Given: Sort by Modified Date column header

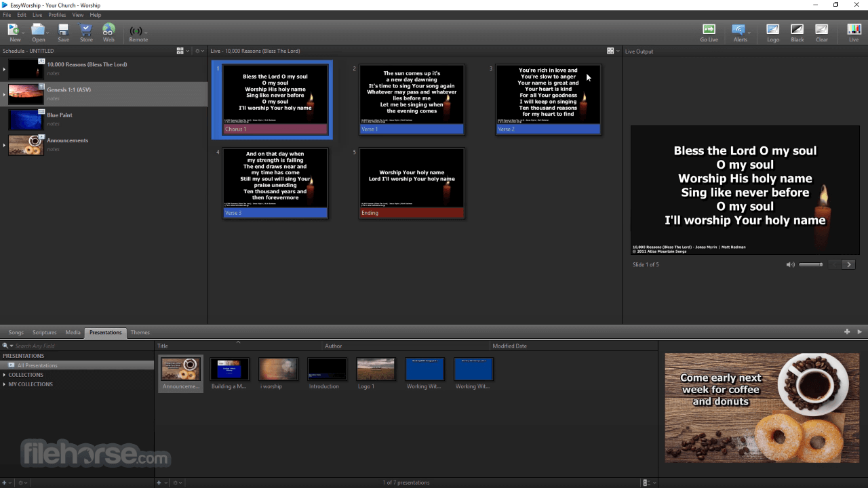Looking at the screenshot, I should pyautogui.click(x=573, y=346).
